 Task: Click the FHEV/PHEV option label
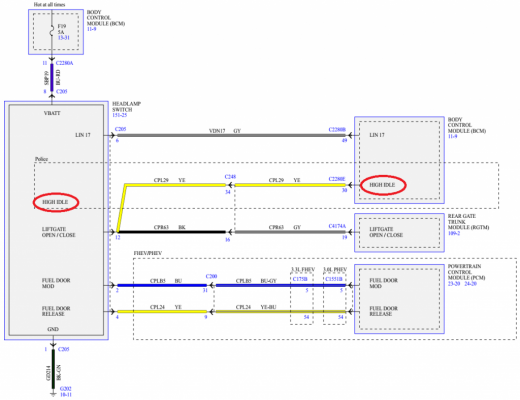[148, 253]
